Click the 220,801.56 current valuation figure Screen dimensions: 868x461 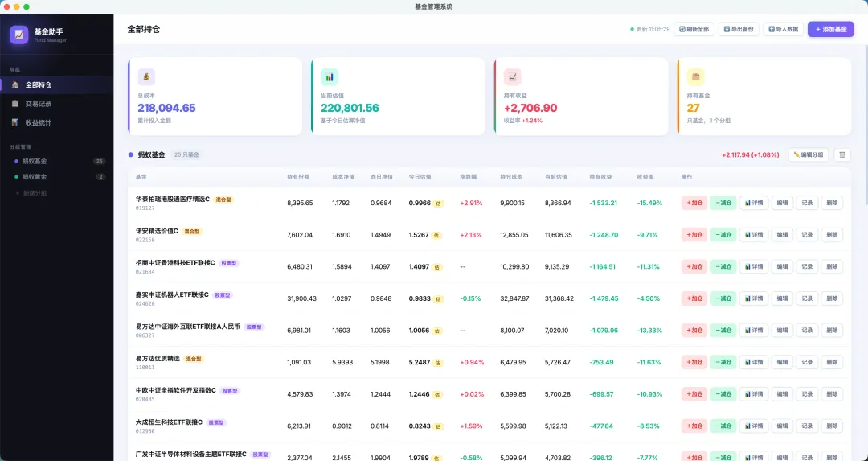click(x=350, y=108)
